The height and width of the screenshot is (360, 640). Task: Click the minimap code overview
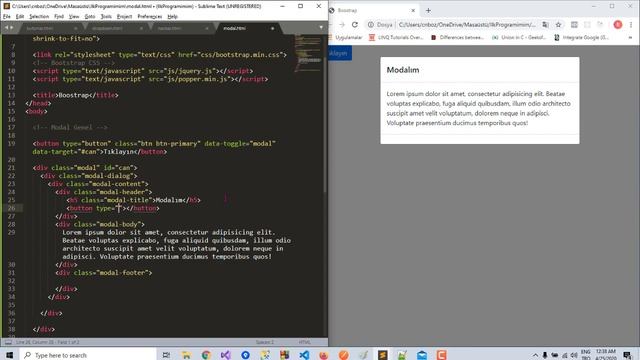(x=308, y=53)
